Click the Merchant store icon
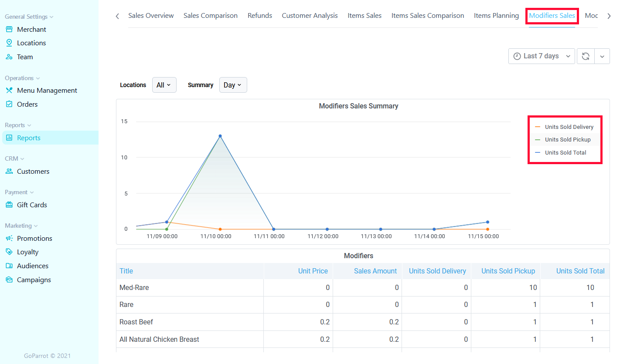 (9, 29)
